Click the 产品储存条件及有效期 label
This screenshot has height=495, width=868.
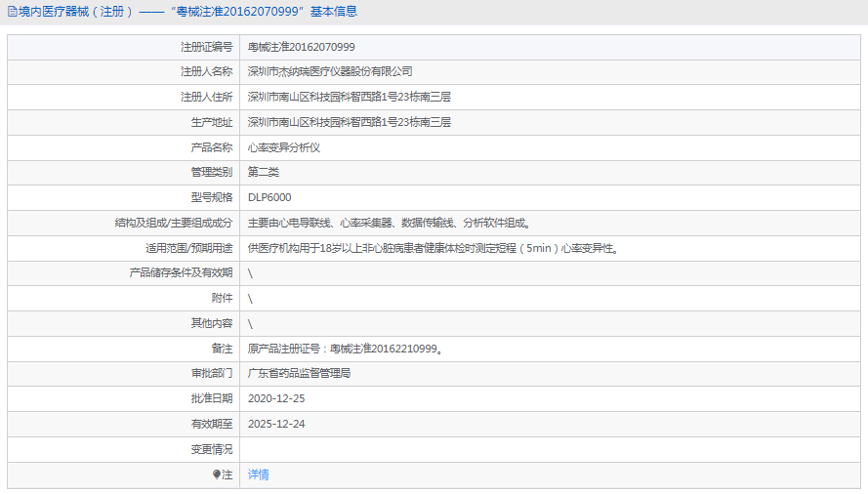click(181, 272)
